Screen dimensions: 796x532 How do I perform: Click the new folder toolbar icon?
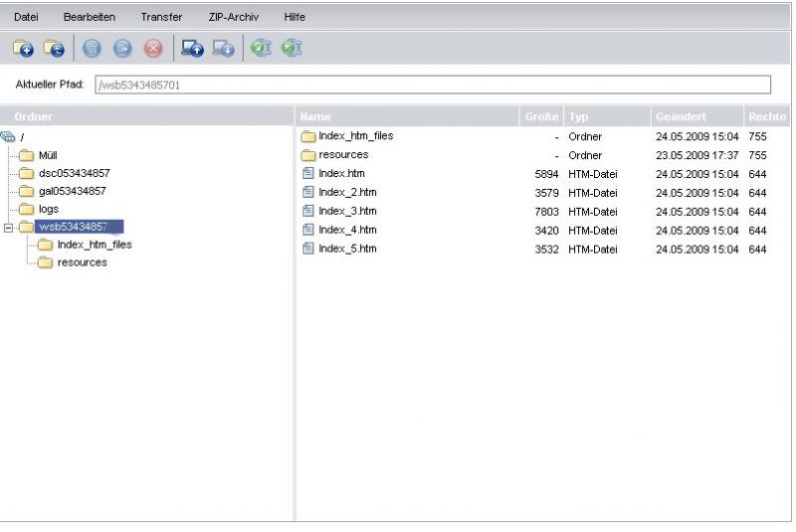pos(23,48)
